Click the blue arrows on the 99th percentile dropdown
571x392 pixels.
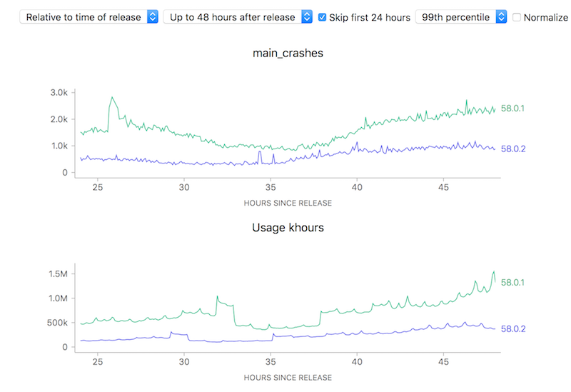501,16
